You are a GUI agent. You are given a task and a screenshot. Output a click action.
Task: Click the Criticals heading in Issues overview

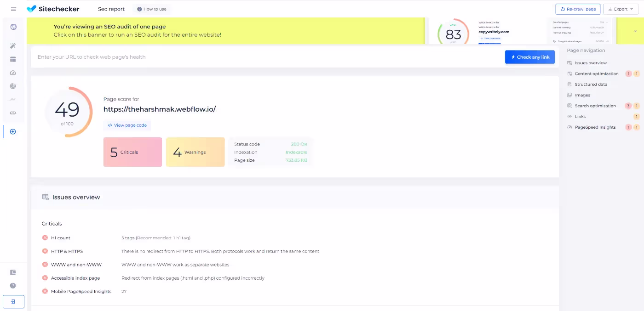tap(52, 224)
